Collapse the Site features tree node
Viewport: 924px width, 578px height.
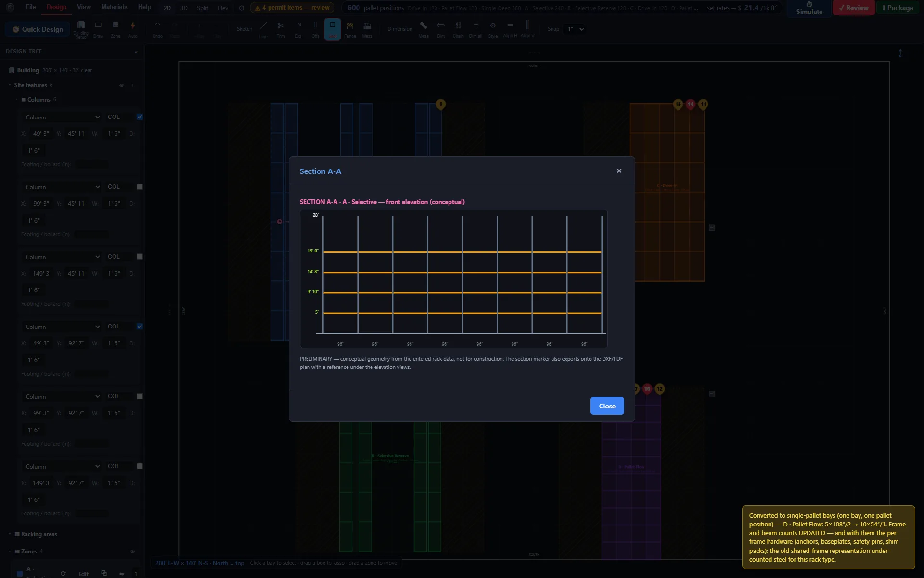(x=10, y=85)
